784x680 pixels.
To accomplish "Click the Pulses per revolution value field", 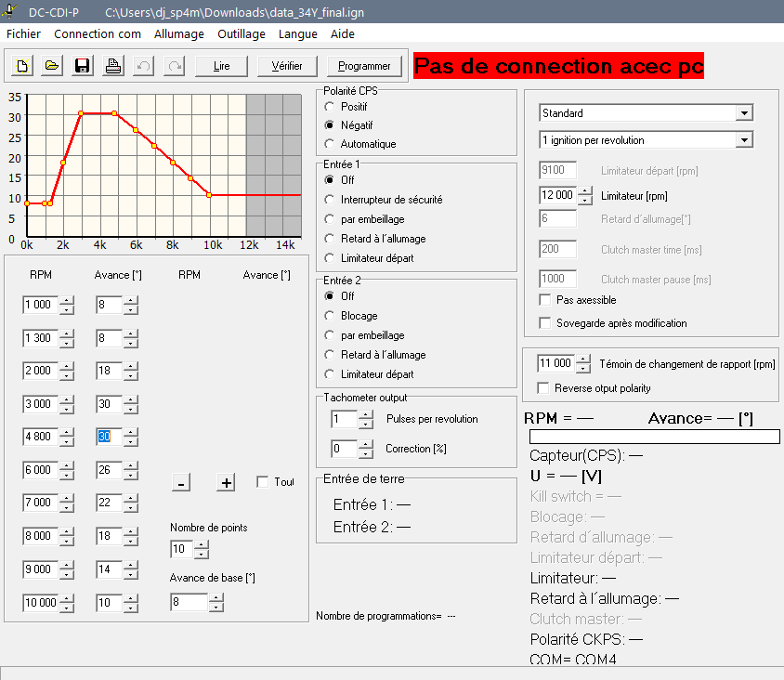I will coord(344,419).
